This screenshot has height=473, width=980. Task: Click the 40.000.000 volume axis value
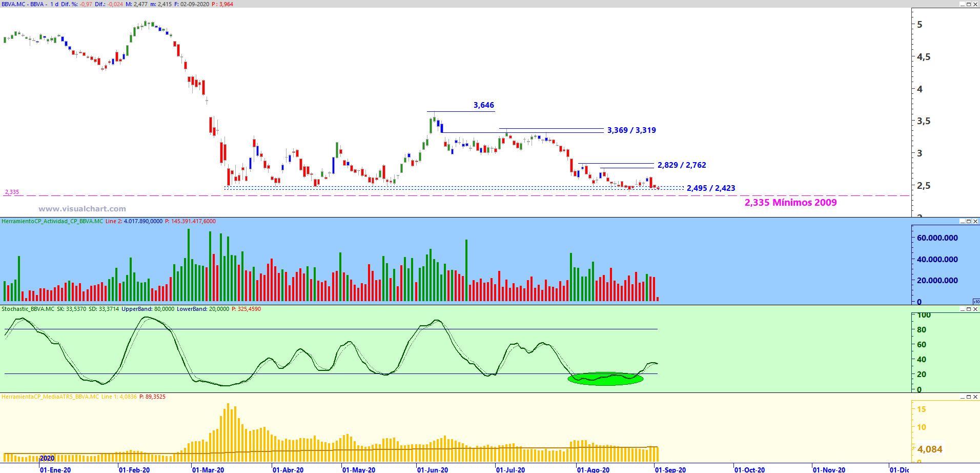[937, 260]
